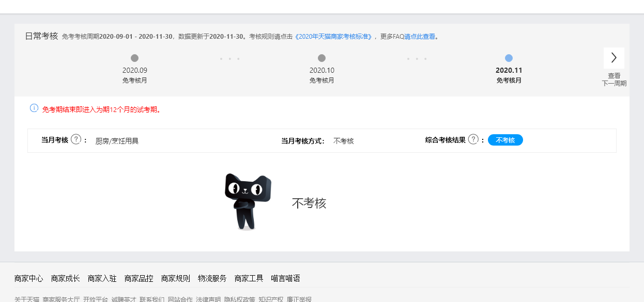Image resolution: width=644 pixels, height=302 pixels.
Task: Click the 查看下一周期 label
Action: 614,80
